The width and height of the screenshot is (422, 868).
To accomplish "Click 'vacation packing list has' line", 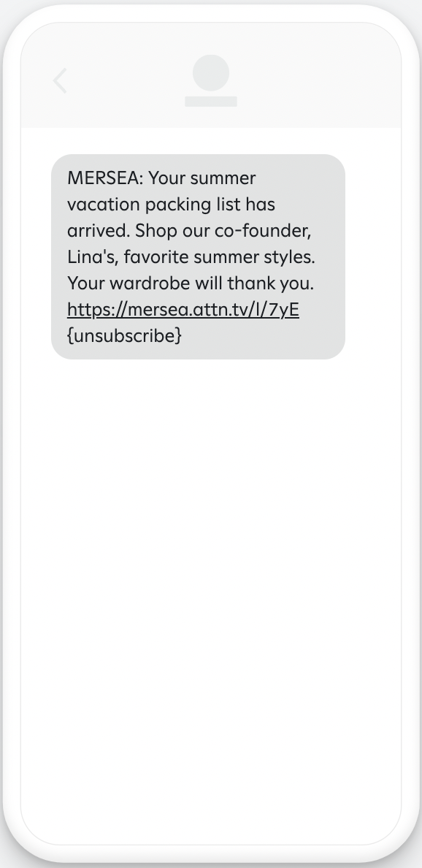I will point(171,205).
